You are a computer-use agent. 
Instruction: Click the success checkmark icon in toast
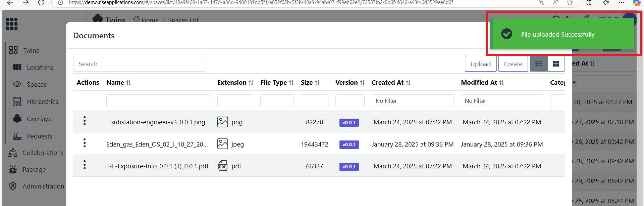click(506, 34)
